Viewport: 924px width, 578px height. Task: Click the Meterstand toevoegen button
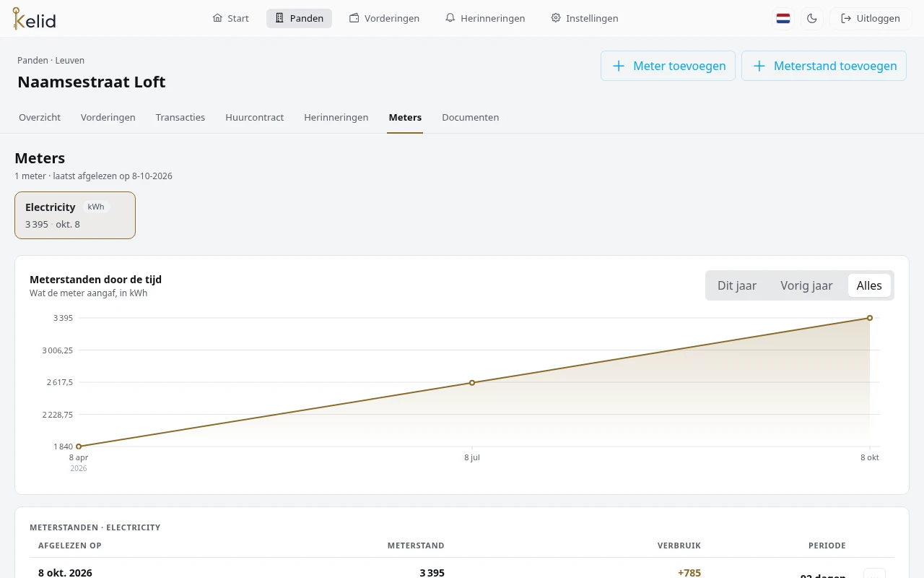[824, 66]
